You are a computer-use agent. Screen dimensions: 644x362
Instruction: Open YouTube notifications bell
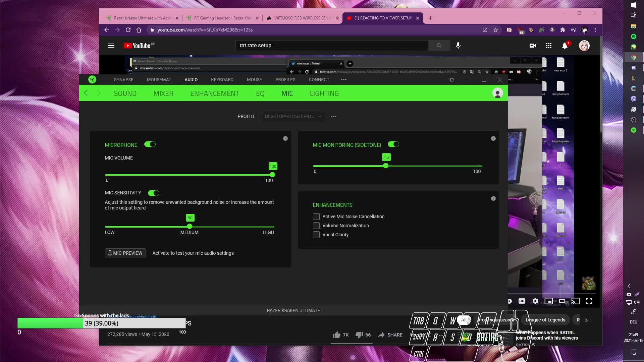click(565, 46)
